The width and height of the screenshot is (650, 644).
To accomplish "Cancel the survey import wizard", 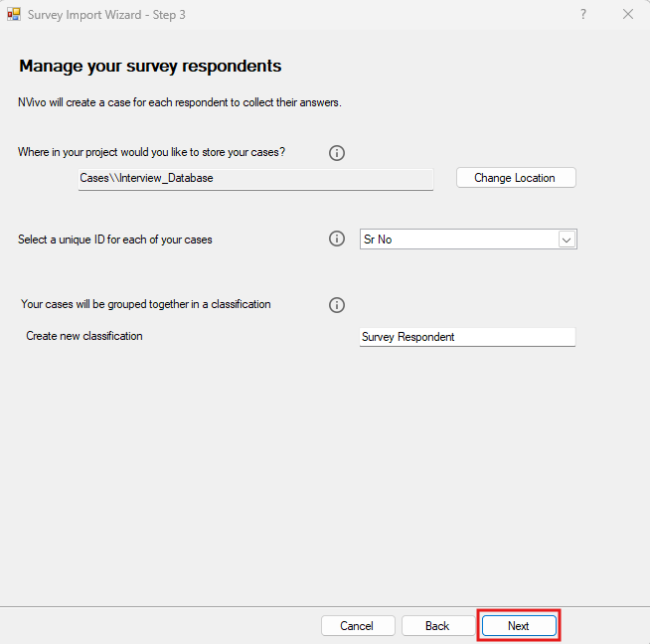I will pyautogui.click(x=358, y=625).
